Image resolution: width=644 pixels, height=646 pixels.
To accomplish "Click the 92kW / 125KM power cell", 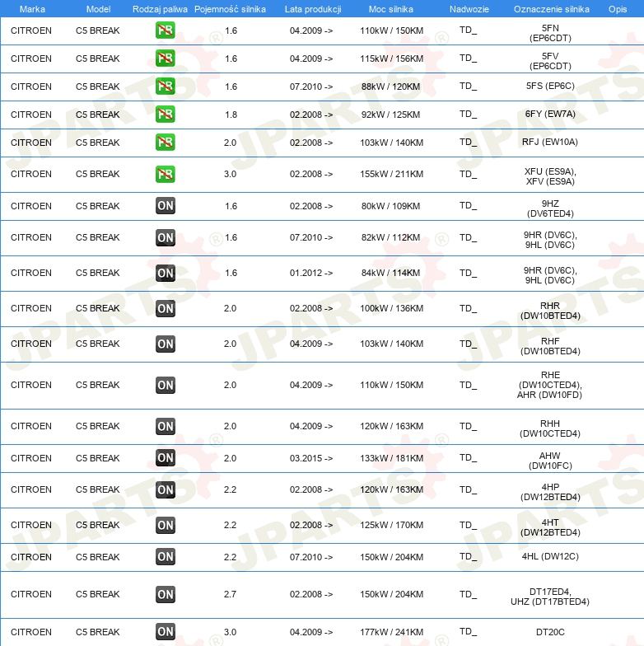I will pyautogui.click(x=390, y=115).
